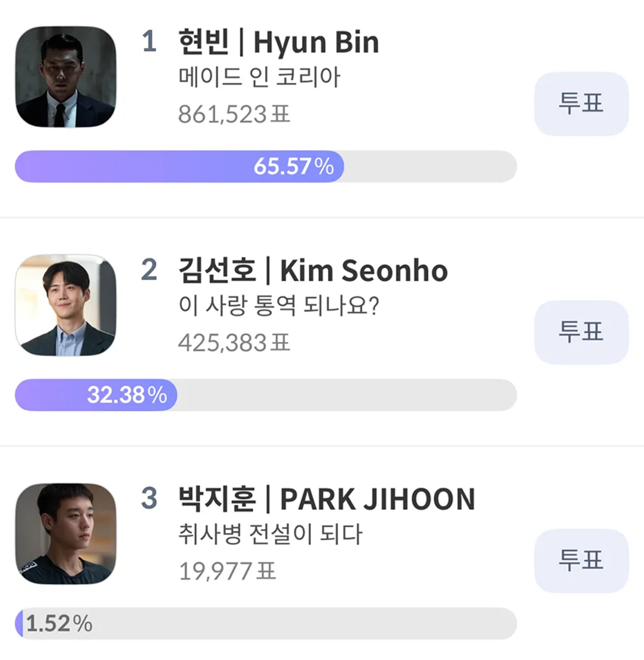Select the 김선호 | Kim Seonho name
Viewport: 644px width, 660px height.
[x=313, y=270]
